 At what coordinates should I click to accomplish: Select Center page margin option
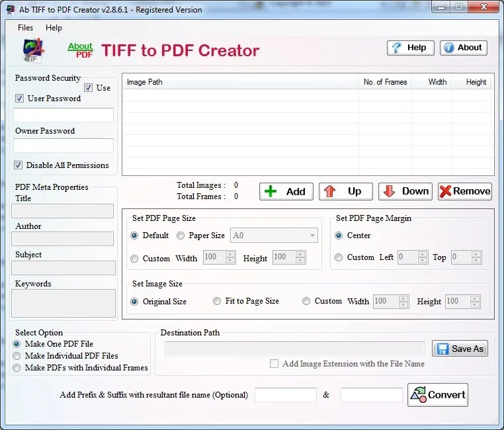click(339, 236)
